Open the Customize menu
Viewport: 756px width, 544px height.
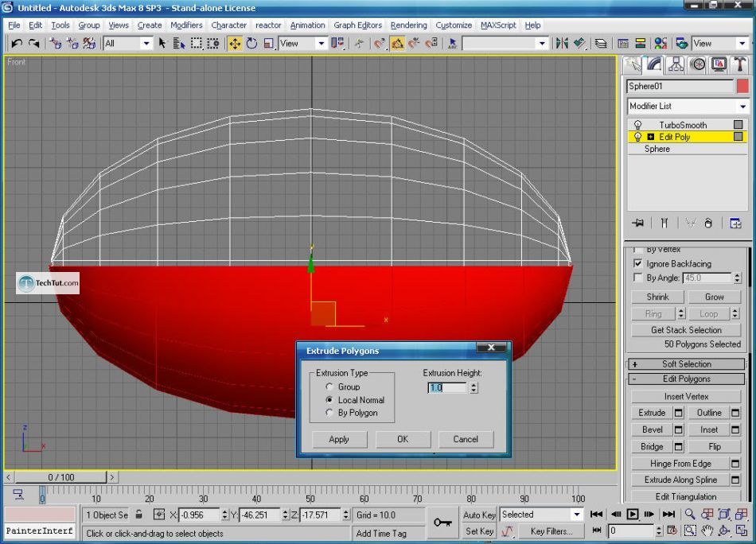(x=454, y=25)
